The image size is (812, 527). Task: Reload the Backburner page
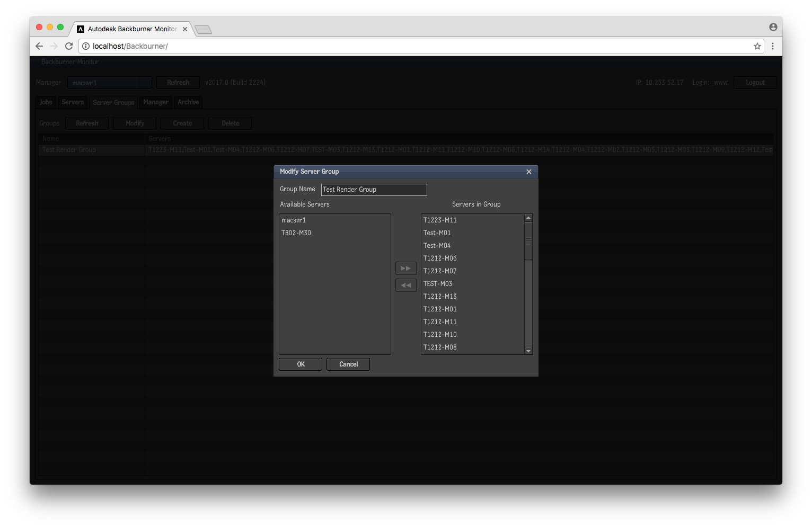pyautogui.click(x=69, y=46)
